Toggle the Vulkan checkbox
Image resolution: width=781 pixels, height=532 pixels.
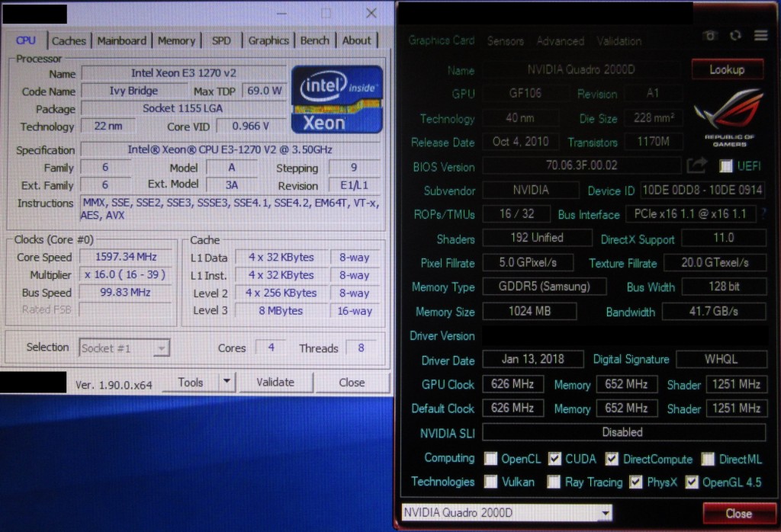[491, 482]
